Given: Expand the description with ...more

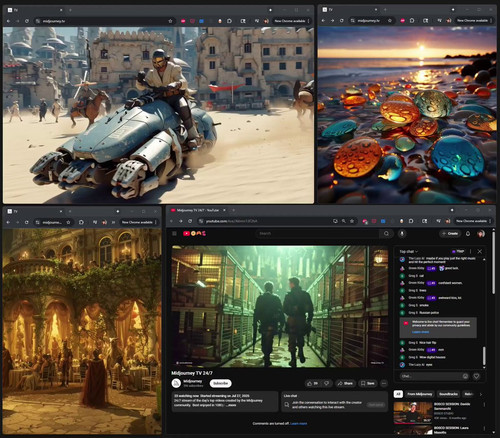Looking at the screenshot, I should tap(232, 405).
